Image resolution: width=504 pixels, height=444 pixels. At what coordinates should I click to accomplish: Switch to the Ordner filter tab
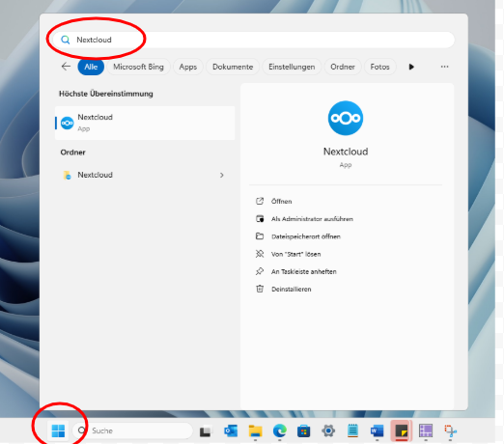[x=343, y=67]
